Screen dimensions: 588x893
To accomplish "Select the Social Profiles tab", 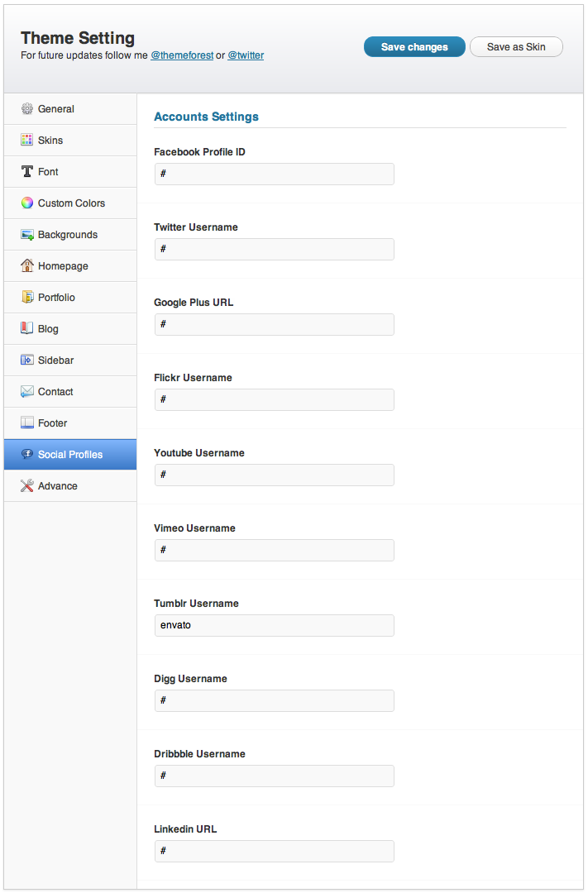I will pos(70,455).
